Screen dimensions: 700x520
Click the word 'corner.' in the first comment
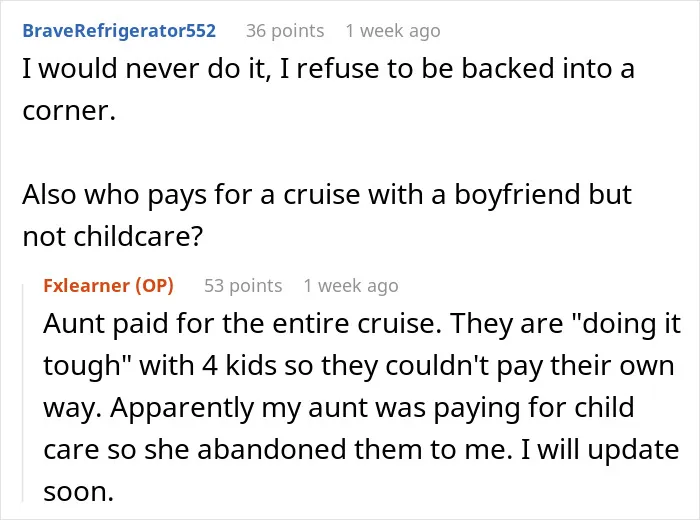pos(69,111)
